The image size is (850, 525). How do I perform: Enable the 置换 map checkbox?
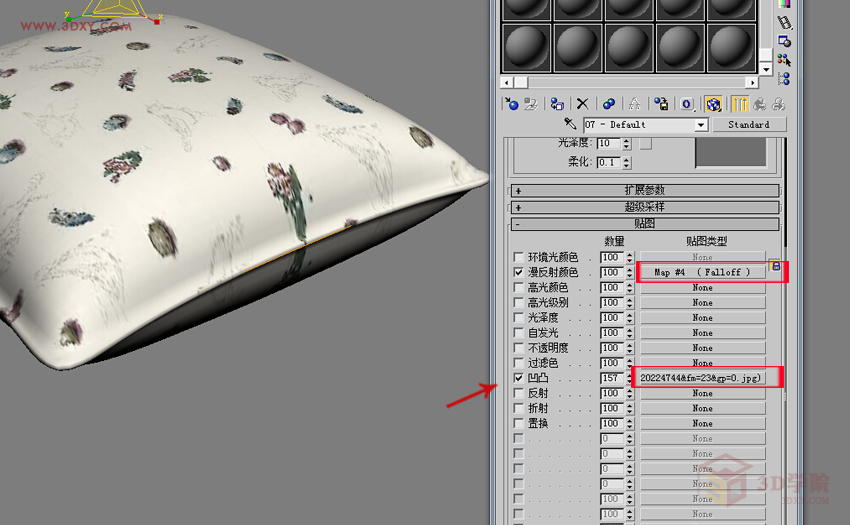tap(519, 424)
